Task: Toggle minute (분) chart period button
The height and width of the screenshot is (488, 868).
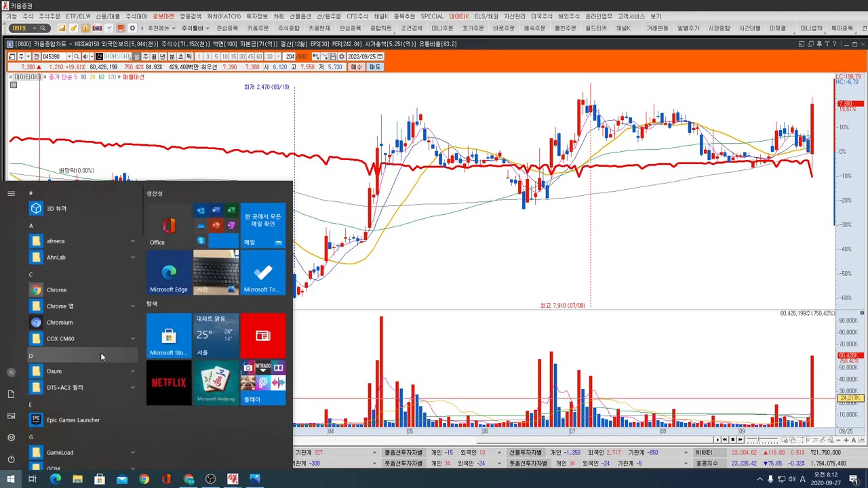Action: click(172, 56)
